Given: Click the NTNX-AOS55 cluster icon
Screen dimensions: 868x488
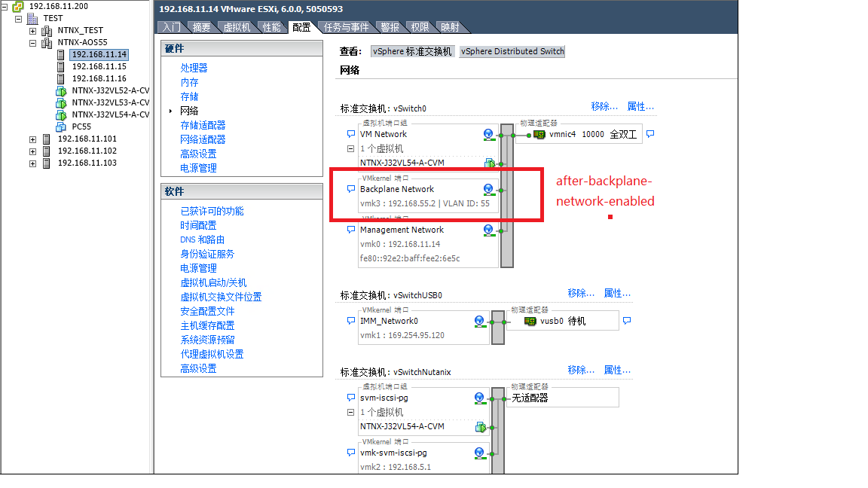Looking at the screenshot, I should click(47, 43).
